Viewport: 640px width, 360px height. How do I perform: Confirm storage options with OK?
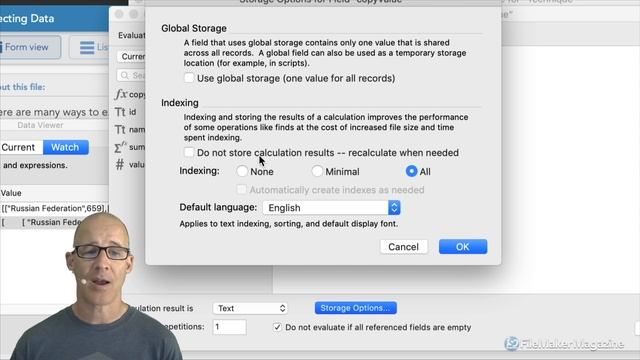(463, 247)
